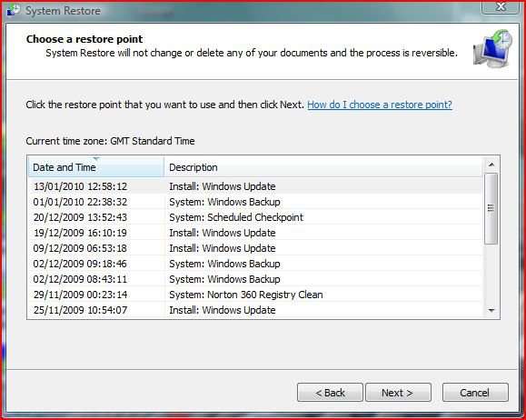Select restore point 01/01/2010 22:38:32
526x420 pixels.
point(255,202)
